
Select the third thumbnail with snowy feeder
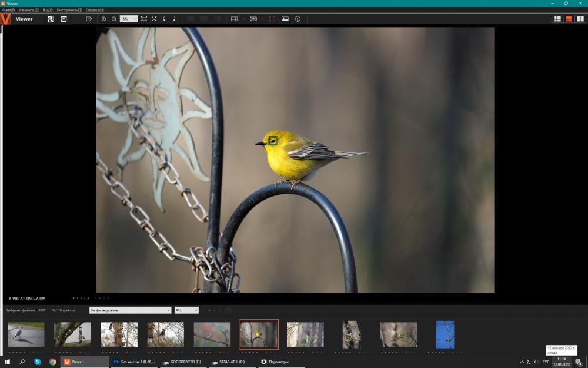119,334
